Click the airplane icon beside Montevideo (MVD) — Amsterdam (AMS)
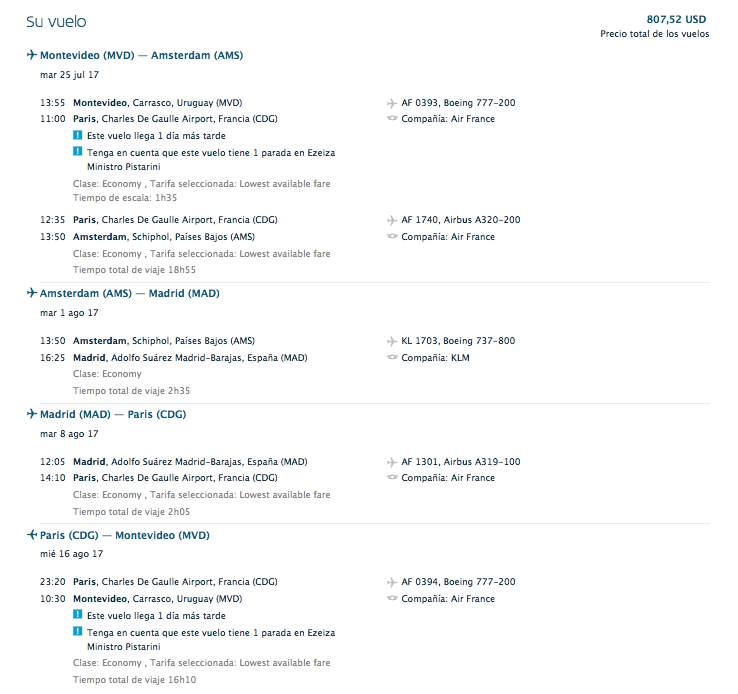738x694 pixels. coord(32,55)
